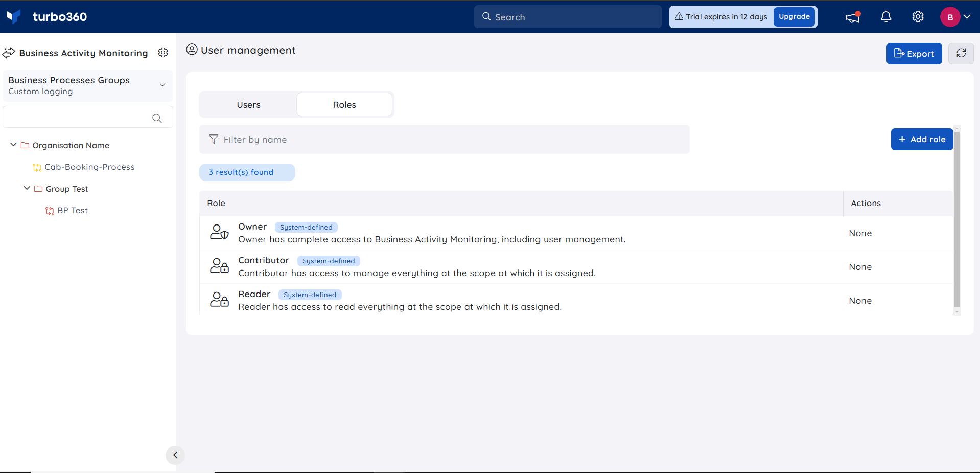Click the sidebar search magnifier icon
The height and width of the screenshot is (473, 980).
tap(157, 118)
